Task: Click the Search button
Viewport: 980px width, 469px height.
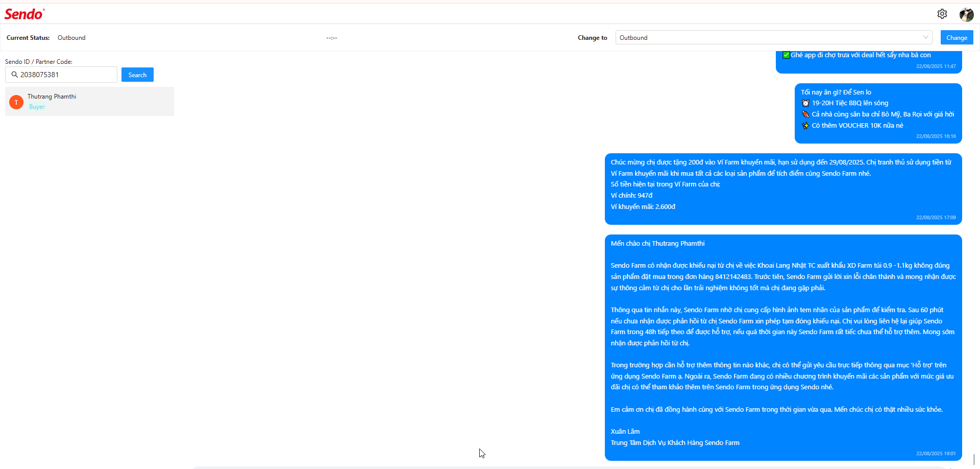Action: (137, 75)
